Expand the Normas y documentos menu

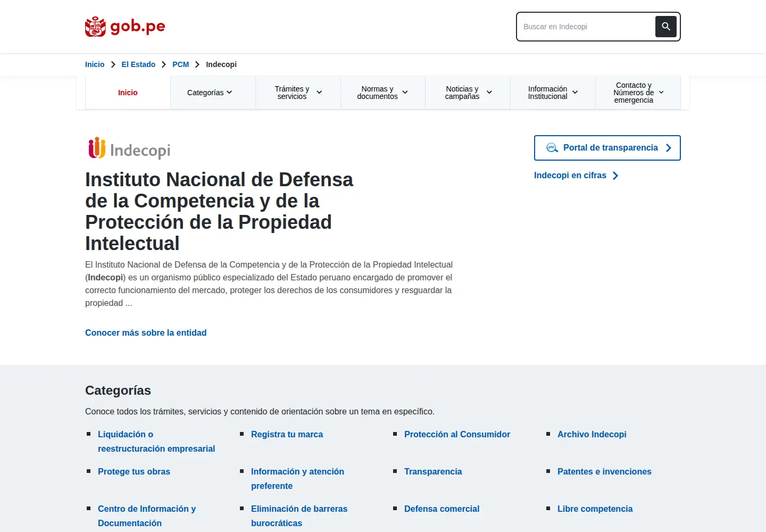coord(383,93)
